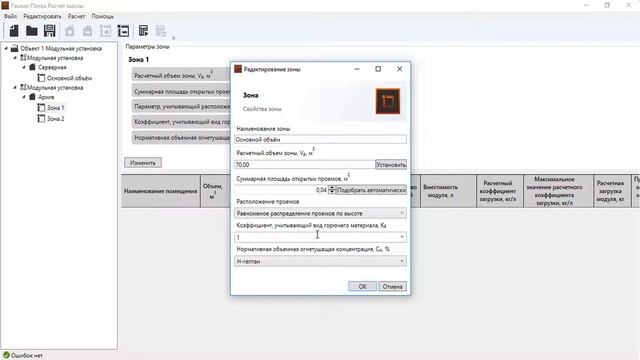Collapse the Объект 1 Модульная установка node
The height and width of the screenshot is (360, 640).
point(6,48)
